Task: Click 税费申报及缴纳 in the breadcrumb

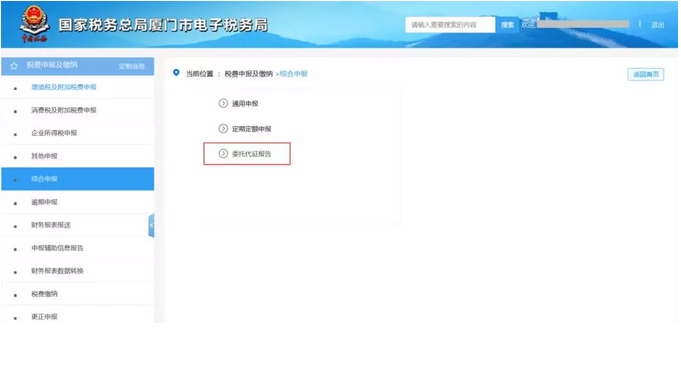Action: pyautogui.click(x=248, y=74)
